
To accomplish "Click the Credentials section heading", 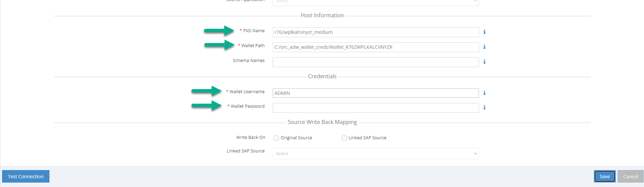I will coord(322,76).
